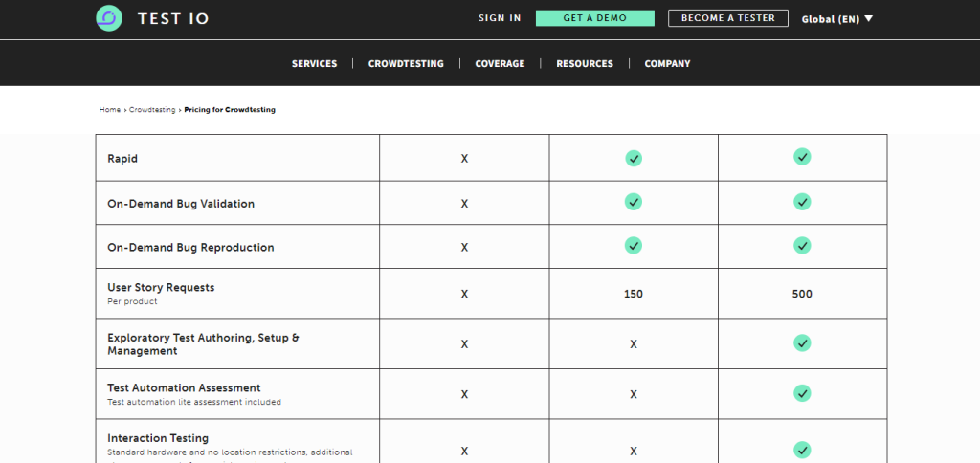Click the On-Demand Bug Reproduction label
This screenshot has height=463, width=980.
coord(190,248)
